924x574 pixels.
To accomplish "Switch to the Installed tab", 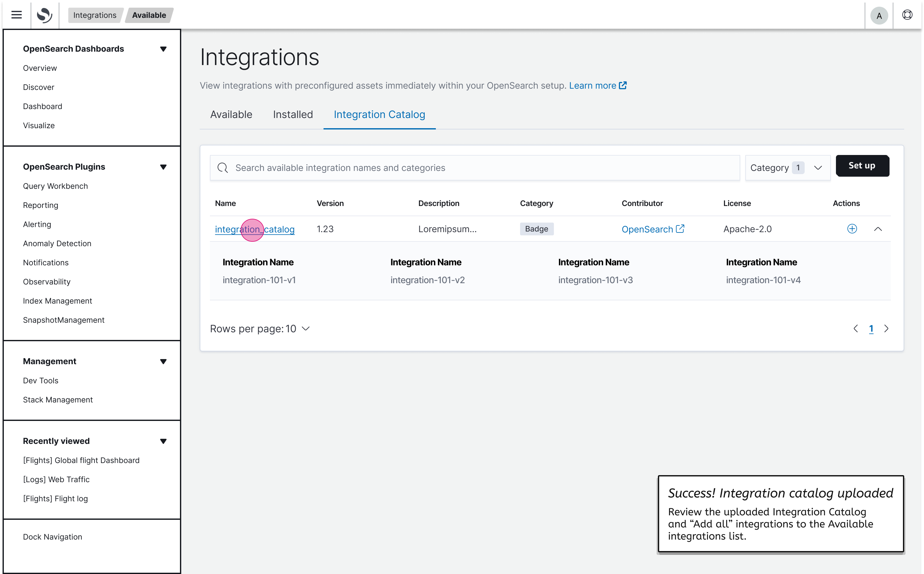I will pyautogui.click(x=293, y=114).
